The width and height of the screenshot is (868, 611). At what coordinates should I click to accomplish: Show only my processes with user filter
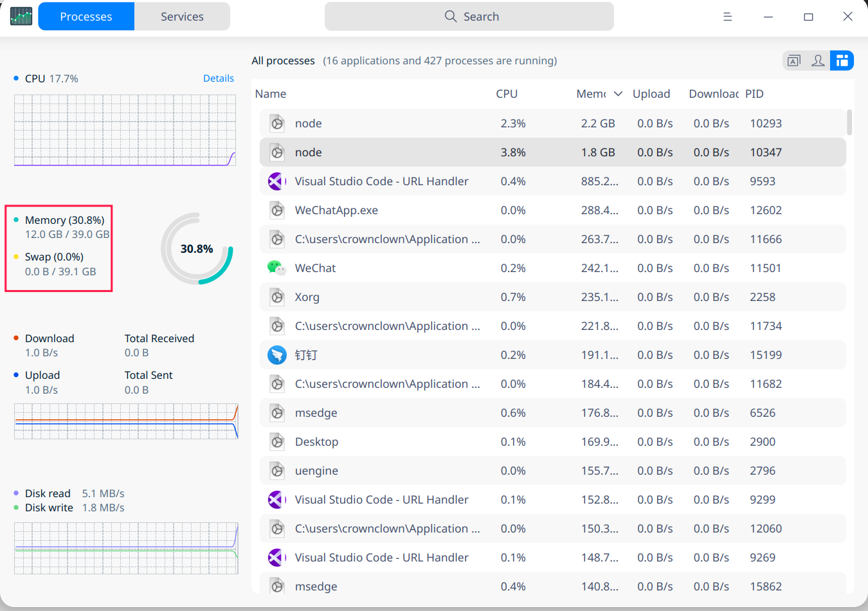click(x=818, y=60)
